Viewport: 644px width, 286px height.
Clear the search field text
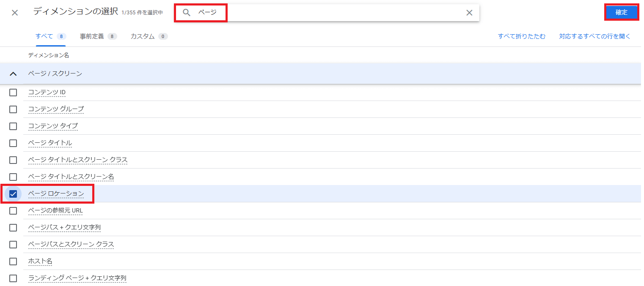[469, 13]
